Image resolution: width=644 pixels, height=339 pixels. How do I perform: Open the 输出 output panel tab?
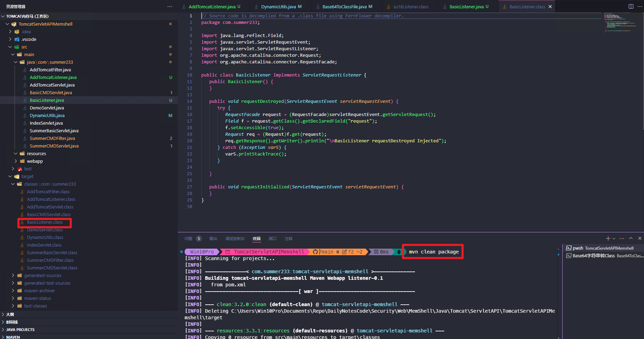click(x=213, y=239)
